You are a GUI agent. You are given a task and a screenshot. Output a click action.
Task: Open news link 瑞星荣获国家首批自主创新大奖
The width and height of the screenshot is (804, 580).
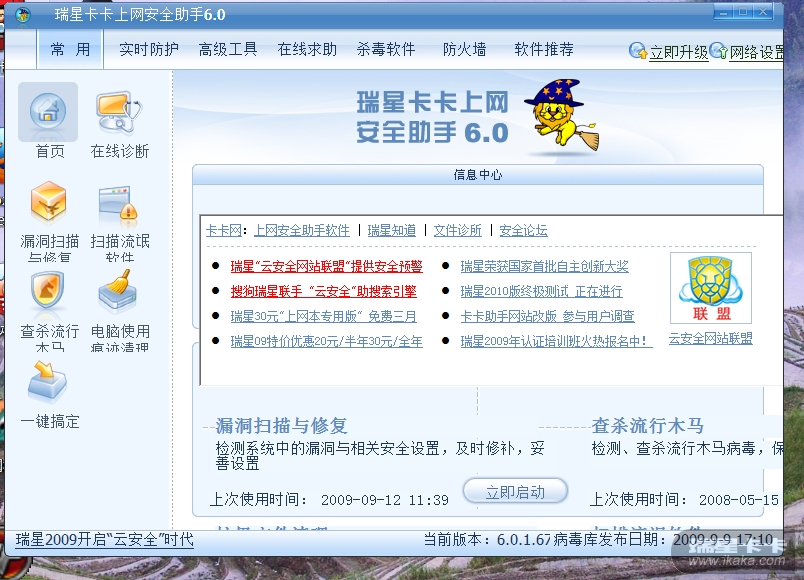point(545,266)
